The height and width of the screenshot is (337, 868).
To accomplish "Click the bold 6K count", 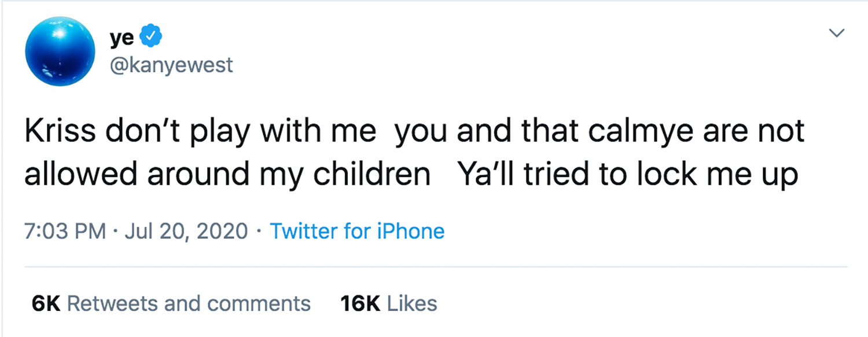I will click(x=46, y=303).
